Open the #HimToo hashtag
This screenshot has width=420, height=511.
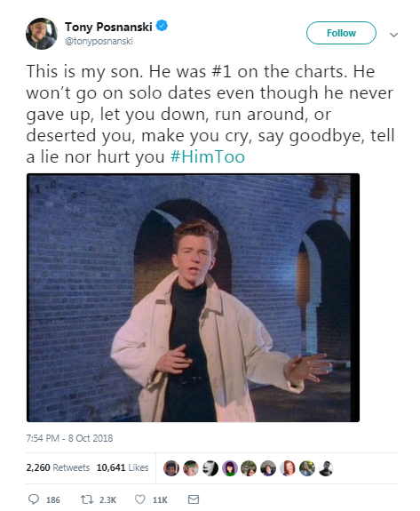208,156
